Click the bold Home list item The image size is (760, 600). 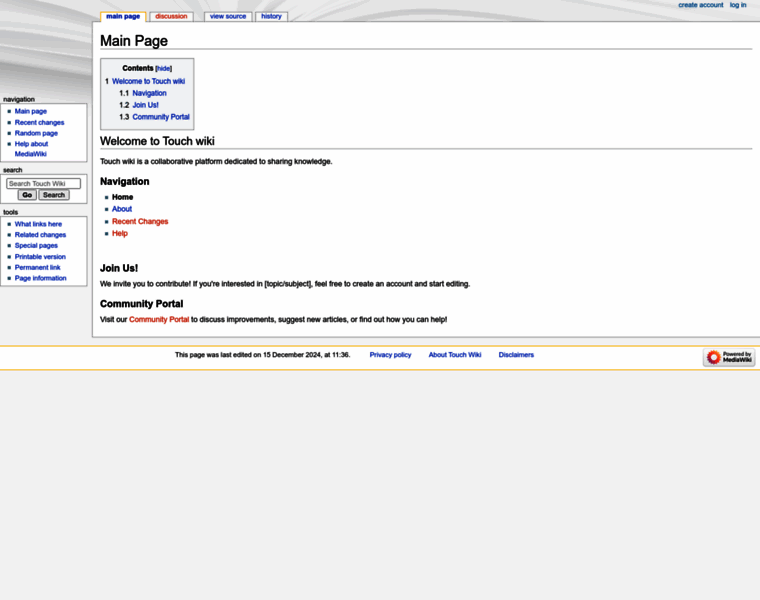click(x=123, y=197)
